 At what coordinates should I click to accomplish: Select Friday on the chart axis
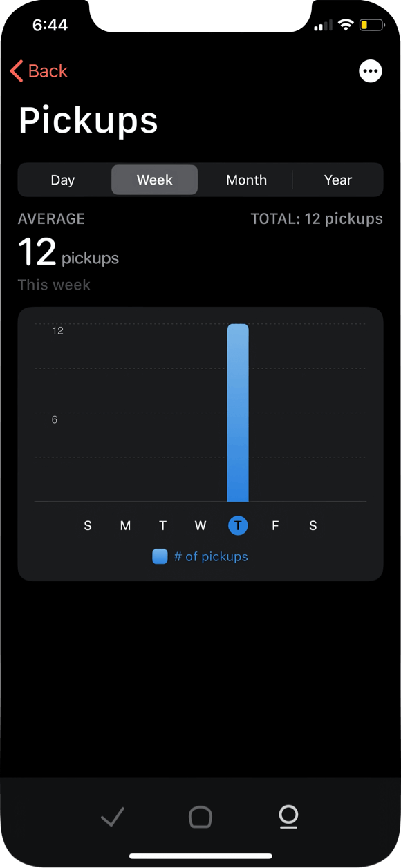275,526
